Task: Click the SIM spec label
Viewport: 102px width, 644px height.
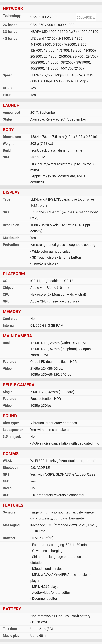Action: [6, 157]
